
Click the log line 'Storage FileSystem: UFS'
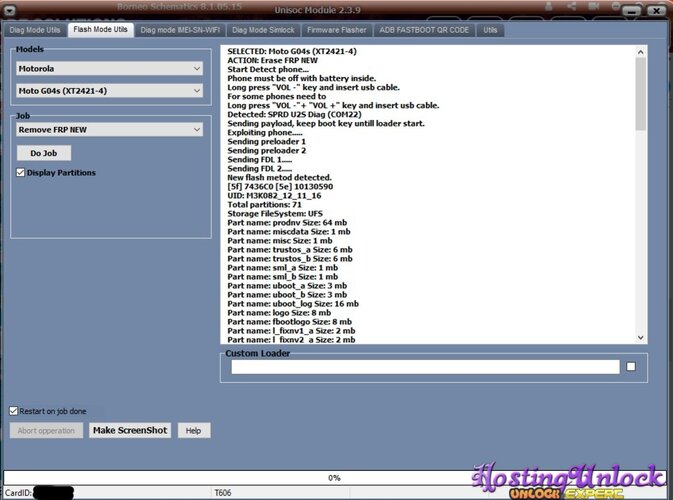coord(275,214)
